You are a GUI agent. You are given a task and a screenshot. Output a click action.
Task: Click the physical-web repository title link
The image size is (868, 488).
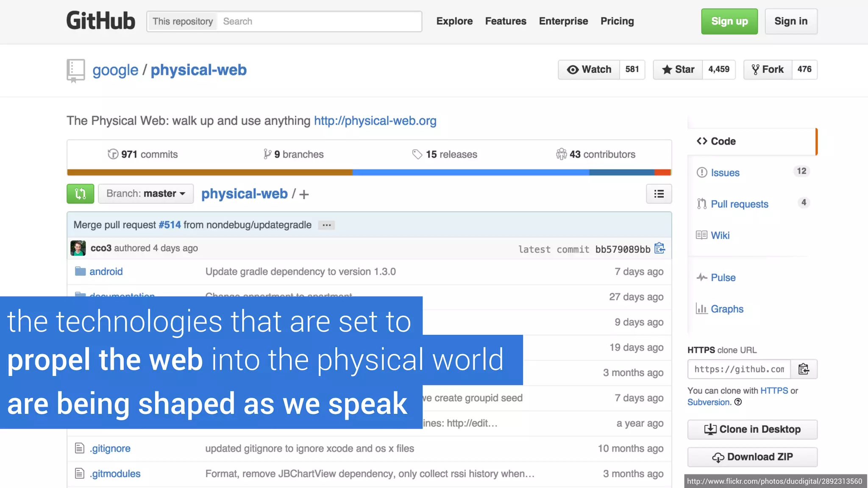[198, 70]
